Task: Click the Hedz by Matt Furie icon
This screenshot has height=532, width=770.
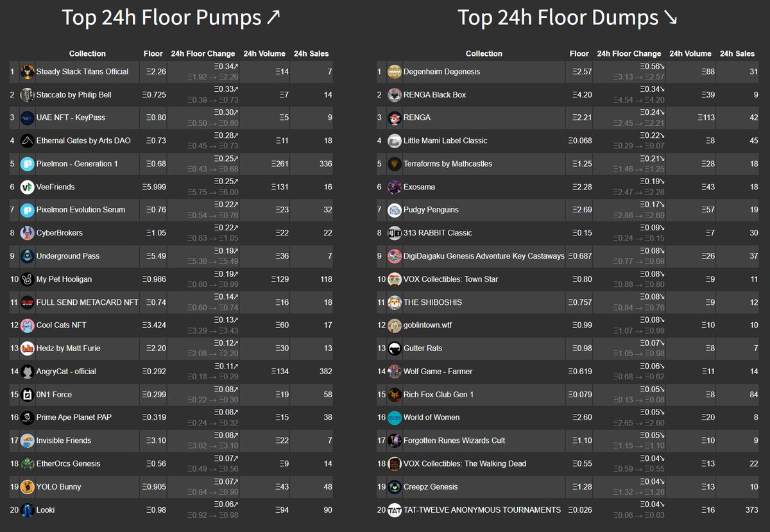Action: tap(27, 349)
